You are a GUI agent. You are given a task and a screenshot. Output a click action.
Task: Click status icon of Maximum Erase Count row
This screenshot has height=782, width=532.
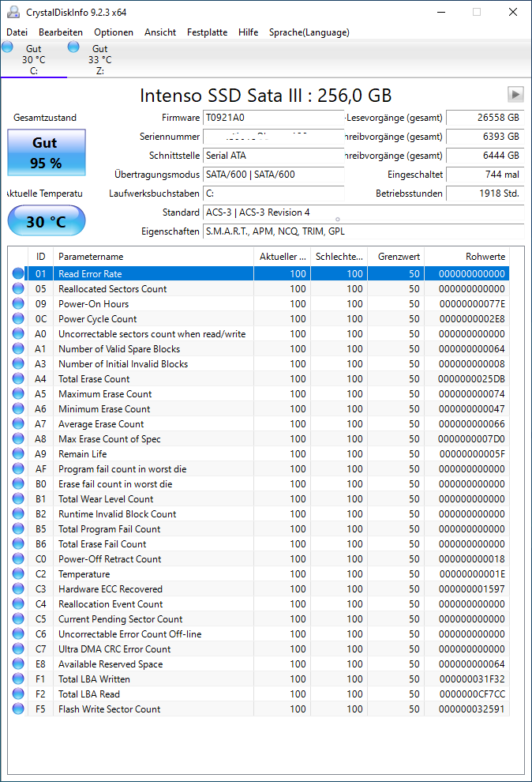[x=18, y=393]
